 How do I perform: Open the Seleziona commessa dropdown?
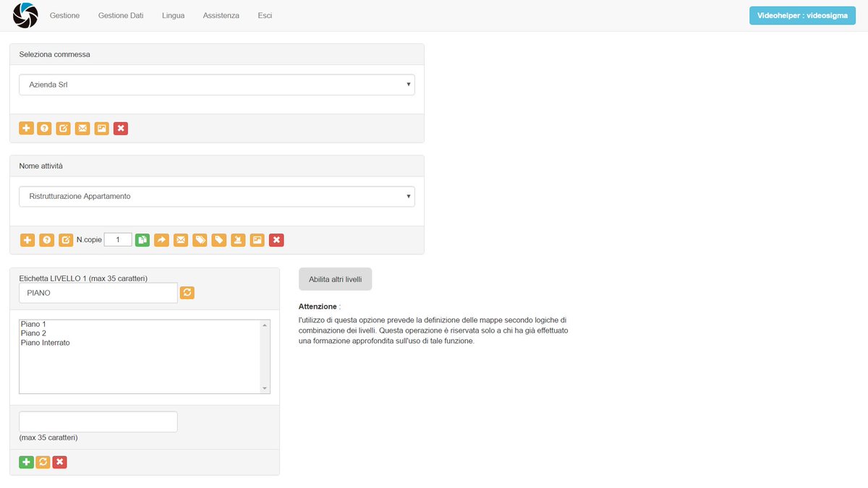217,85
